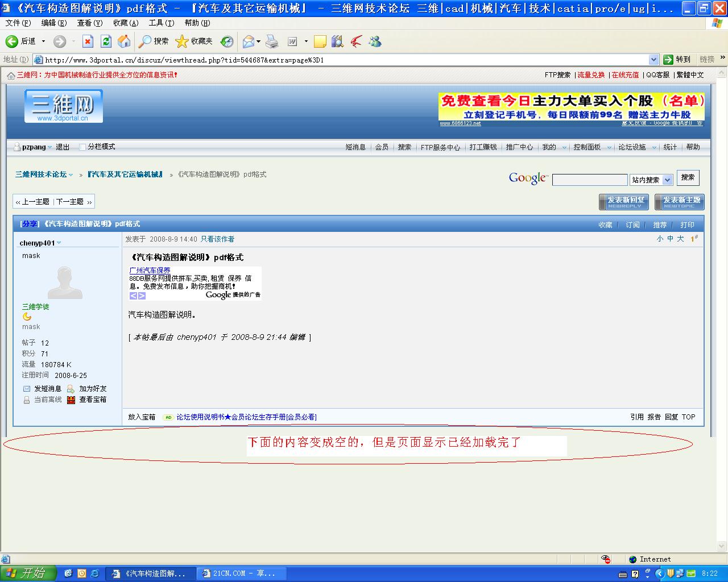Click the 只看该作者 link
Image resolution: width=728 pixels, height=582 pixels.
[217, 239]
